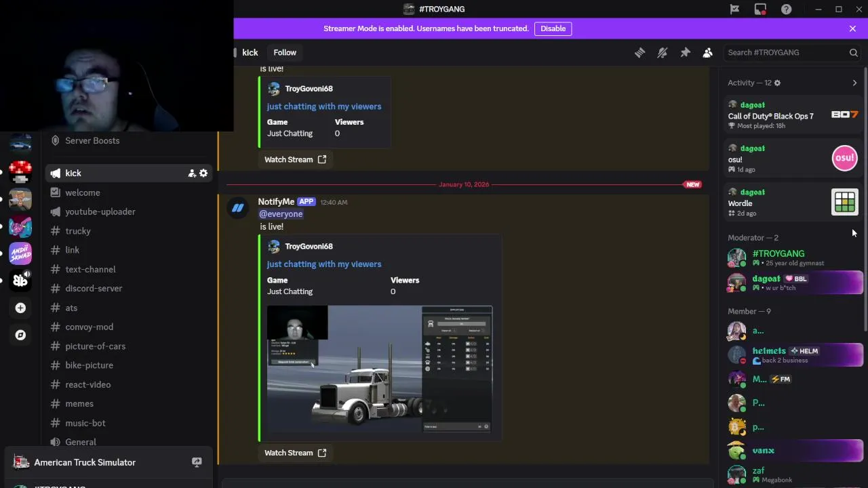Open 'just chatting with my viewers' link in older message
Image resolution: width=868 pixels, height=488 pixels.
pos(324,106)
